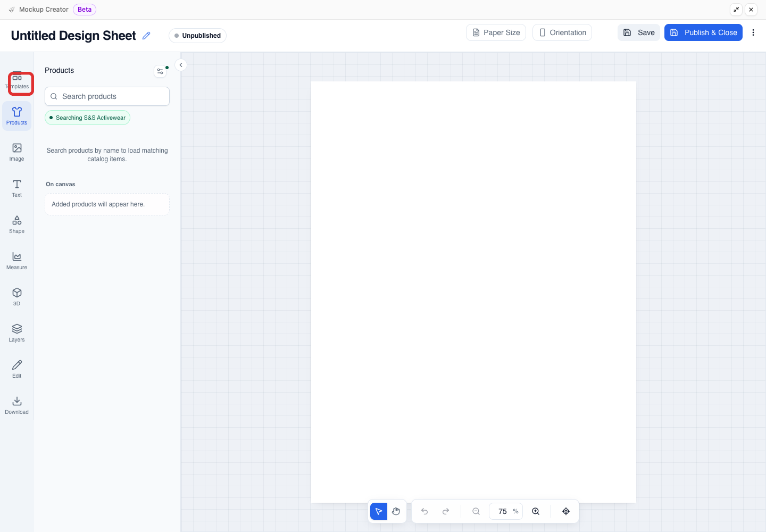Viewport: 766px width, 532px height.
Task: Zoom out of the canvas
Action: click(x=476, y=511)
